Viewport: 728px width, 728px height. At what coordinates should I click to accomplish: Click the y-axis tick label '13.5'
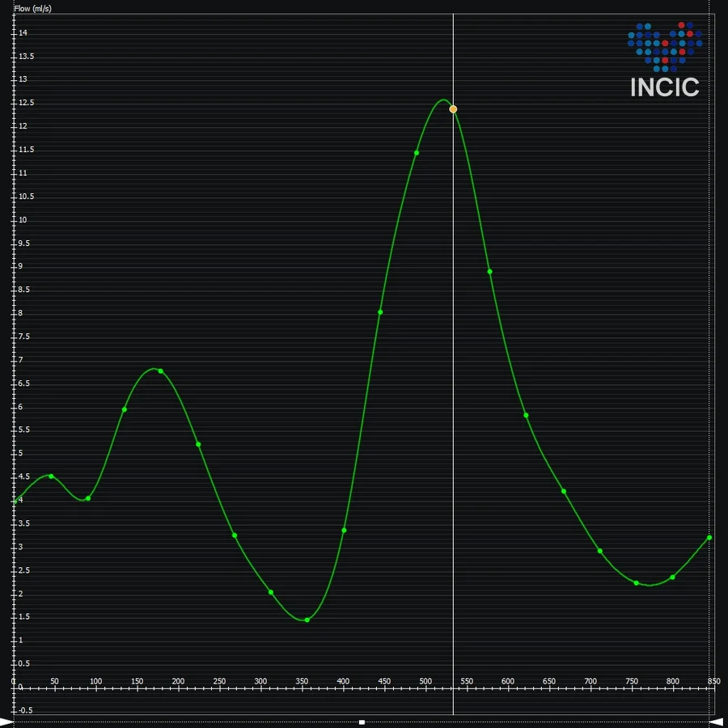point(26,56)
